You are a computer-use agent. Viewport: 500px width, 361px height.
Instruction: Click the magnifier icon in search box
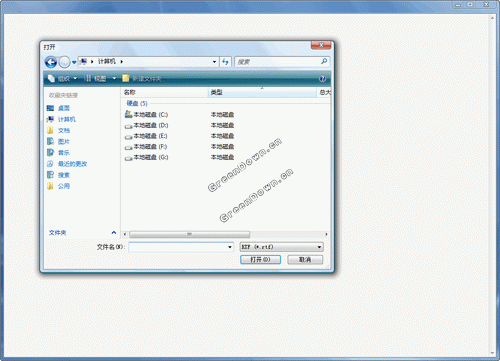coord(324,61)
